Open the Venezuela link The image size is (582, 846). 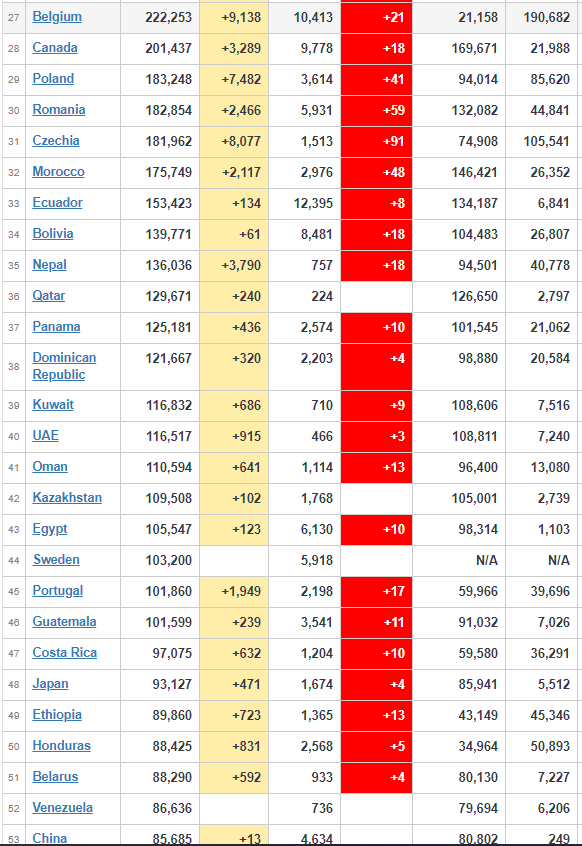pos(63,808)
